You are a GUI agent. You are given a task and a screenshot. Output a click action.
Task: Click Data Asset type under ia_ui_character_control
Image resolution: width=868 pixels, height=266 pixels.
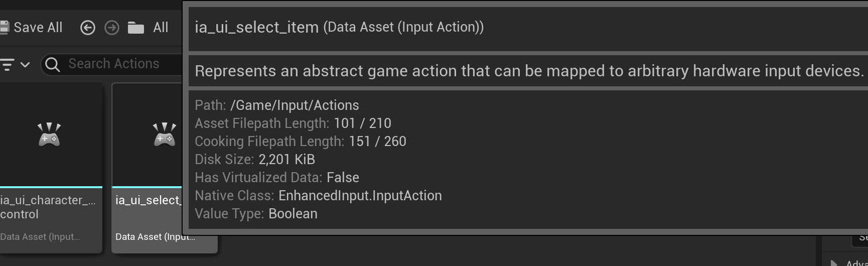(40, 237)
